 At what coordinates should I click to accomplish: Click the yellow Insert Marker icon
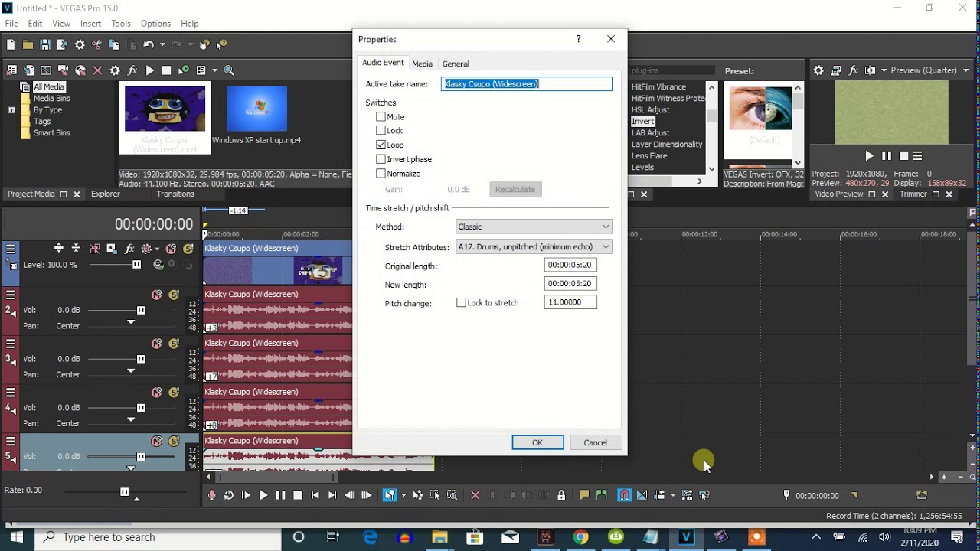(x=584, y=495)
